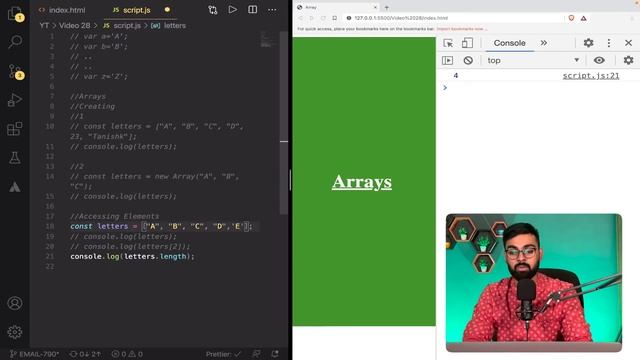This screenshot has height=360, width=640.
Task: Open a new browser tab
Action: (387, 7)
